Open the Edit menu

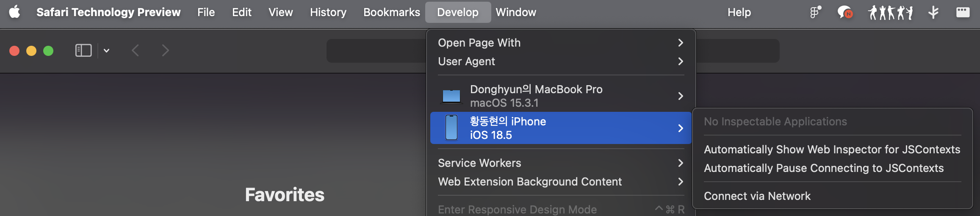tap(242, 12)
